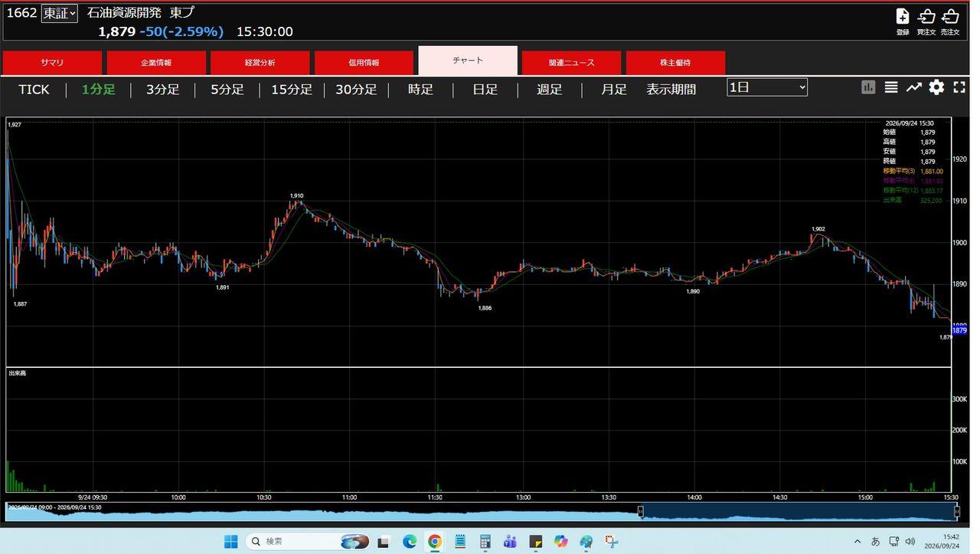
Task: Switch chart to 日足 daily candles
Action: click(485, 90)
